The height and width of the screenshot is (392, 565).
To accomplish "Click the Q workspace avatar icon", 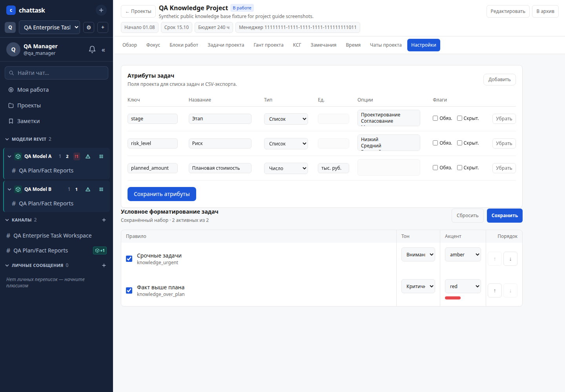I will tap(10, 27).
